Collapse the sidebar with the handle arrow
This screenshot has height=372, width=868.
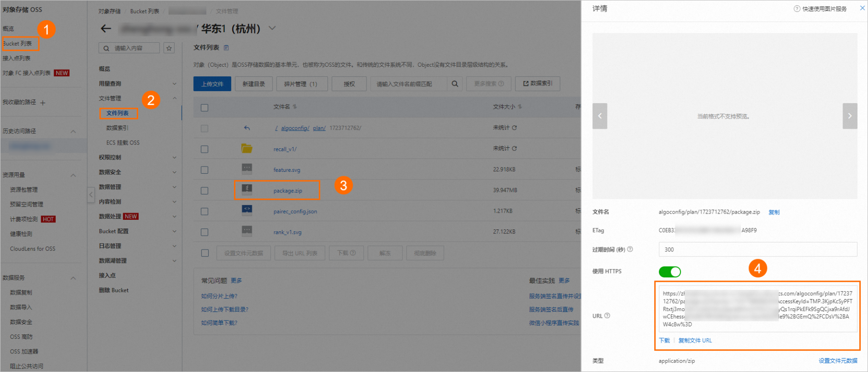tap(91, 195)
